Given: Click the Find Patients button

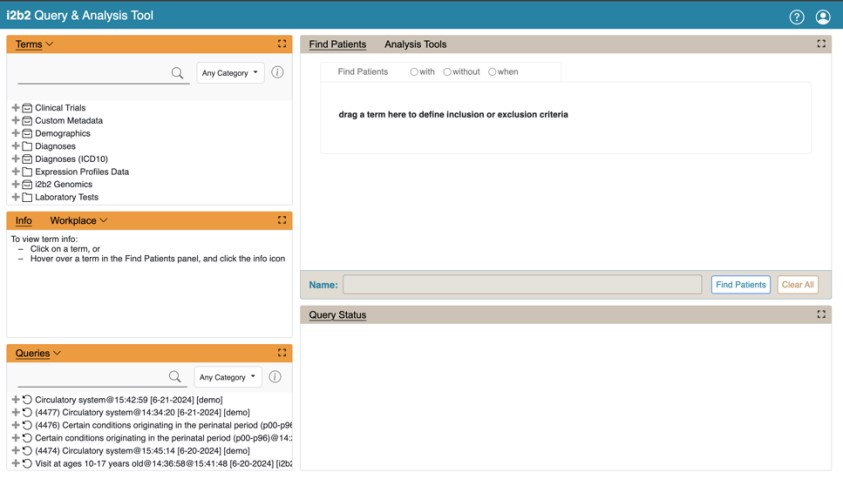Looking at the screenshot, I should coord(740,285).
